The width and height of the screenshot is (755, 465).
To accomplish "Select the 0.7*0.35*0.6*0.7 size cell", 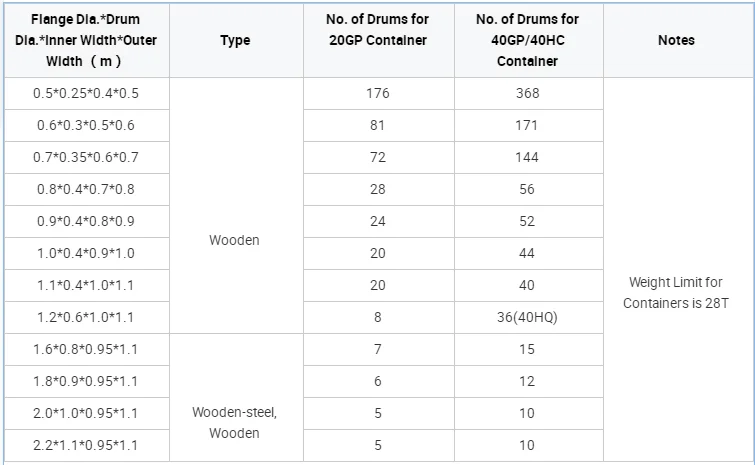I will pos(86,157).
